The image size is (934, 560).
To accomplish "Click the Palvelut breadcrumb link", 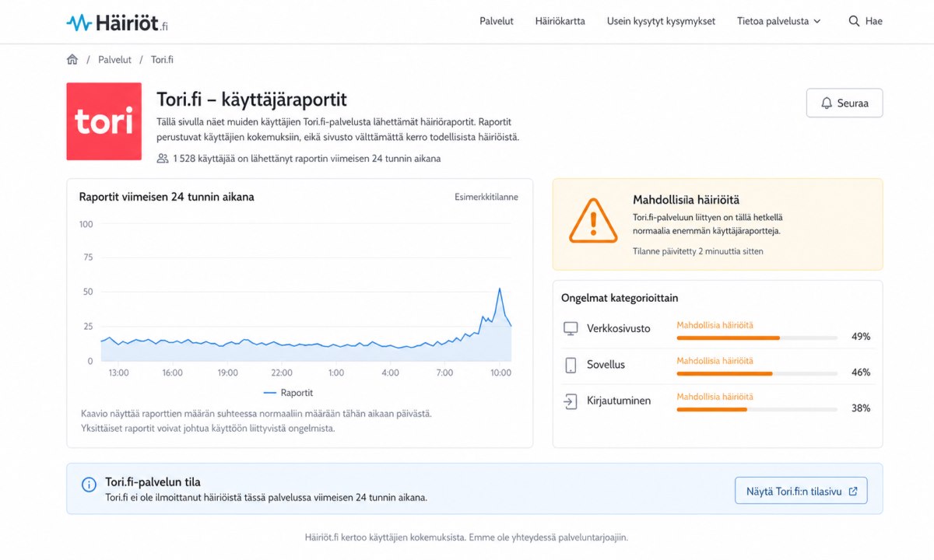I will [x=114, y=60].
